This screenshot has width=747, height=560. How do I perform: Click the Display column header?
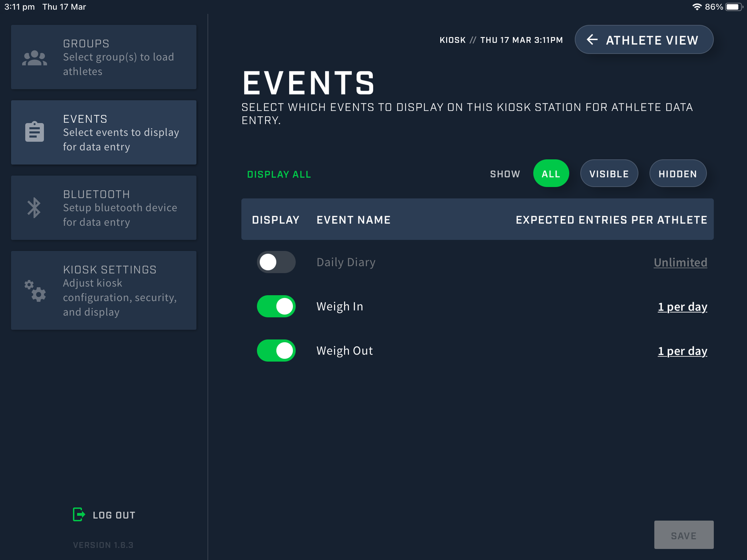click(276, 220)
